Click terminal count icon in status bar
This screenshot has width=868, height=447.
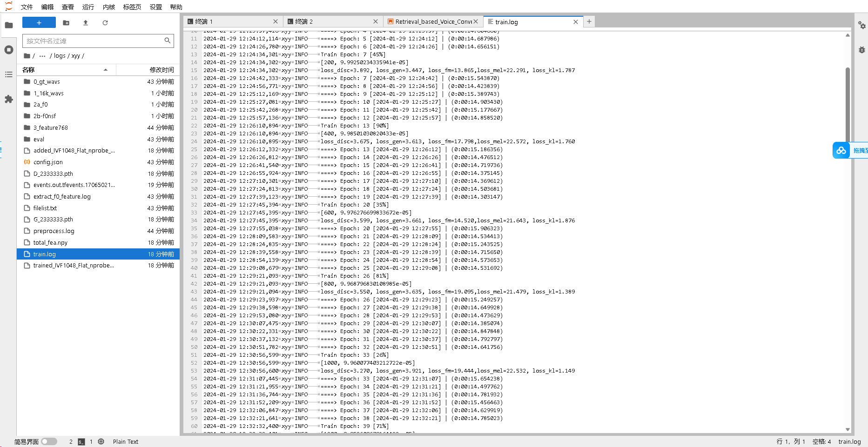pos(81,442)
